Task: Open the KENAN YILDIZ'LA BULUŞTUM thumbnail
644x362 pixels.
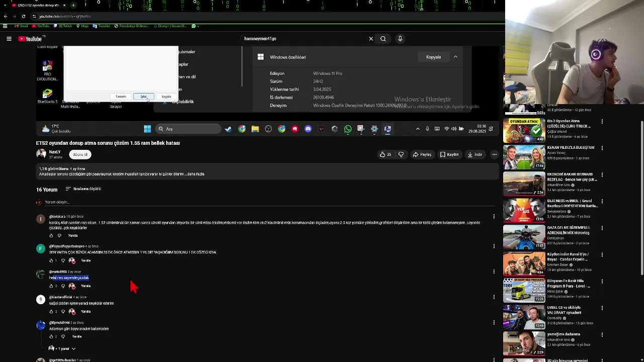Action: 524,157
